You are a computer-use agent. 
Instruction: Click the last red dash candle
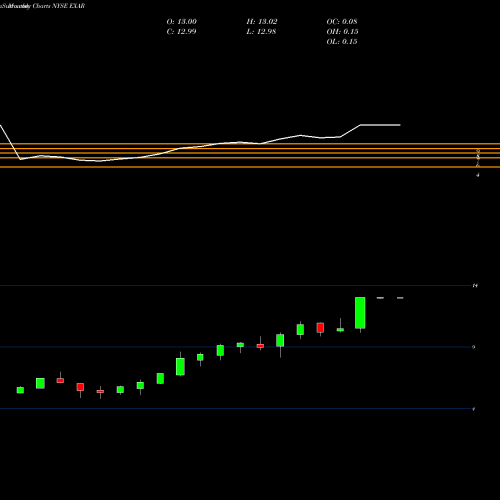400,298
